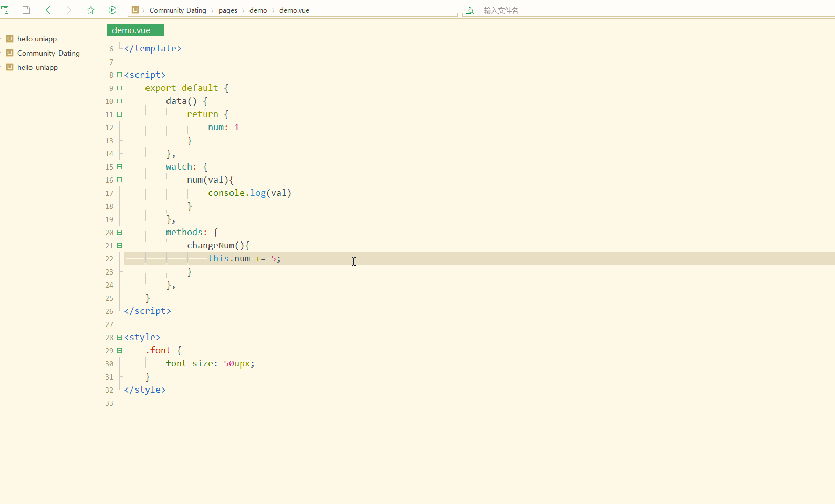
Task: Collapse the data() fold at line 10
Action: click(119, 101)
